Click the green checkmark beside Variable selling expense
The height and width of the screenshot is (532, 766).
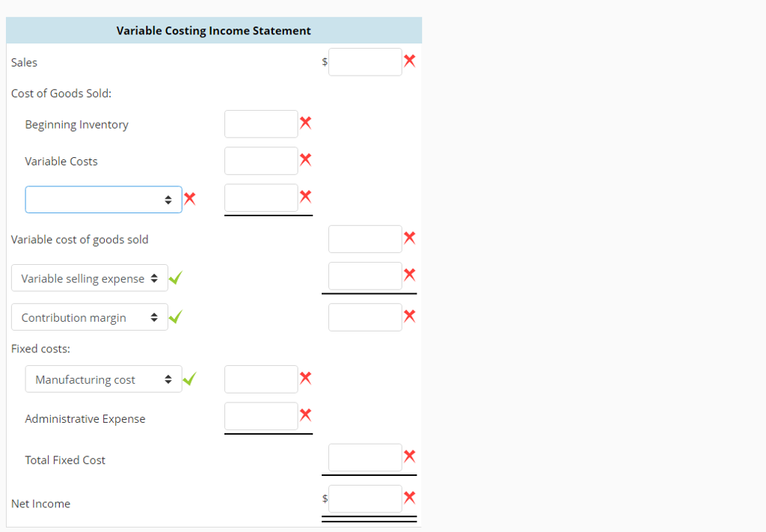tap(174, 277)
